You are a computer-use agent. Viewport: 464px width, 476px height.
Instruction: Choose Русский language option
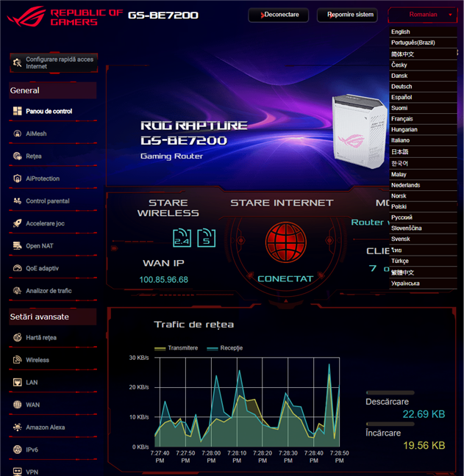(423, 217)
